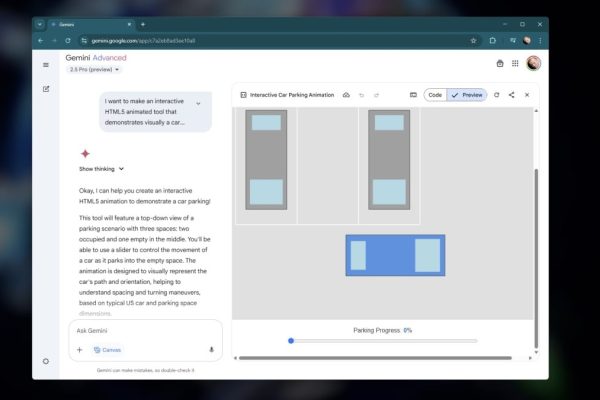
Task: Open the Gem manager icon in header
Action: coord(500,64)
